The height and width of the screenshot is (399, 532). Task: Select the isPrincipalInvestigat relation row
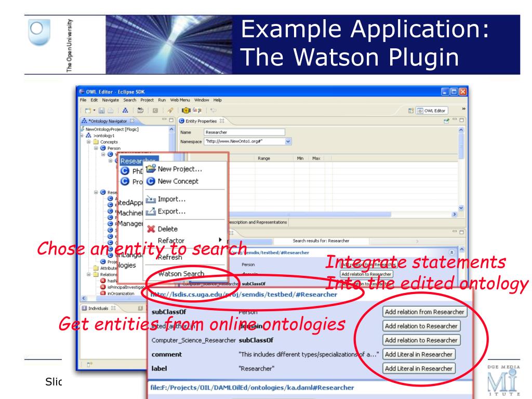pos(126,287)
